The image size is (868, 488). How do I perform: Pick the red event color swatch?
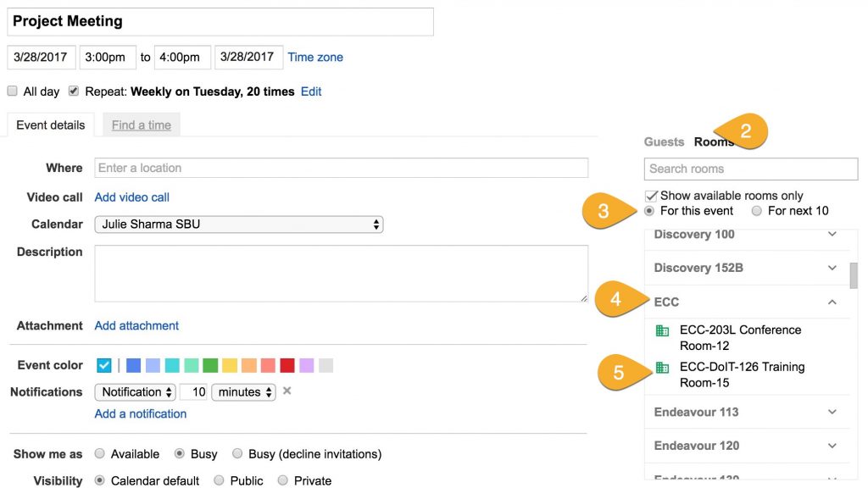tap(287, 366)
